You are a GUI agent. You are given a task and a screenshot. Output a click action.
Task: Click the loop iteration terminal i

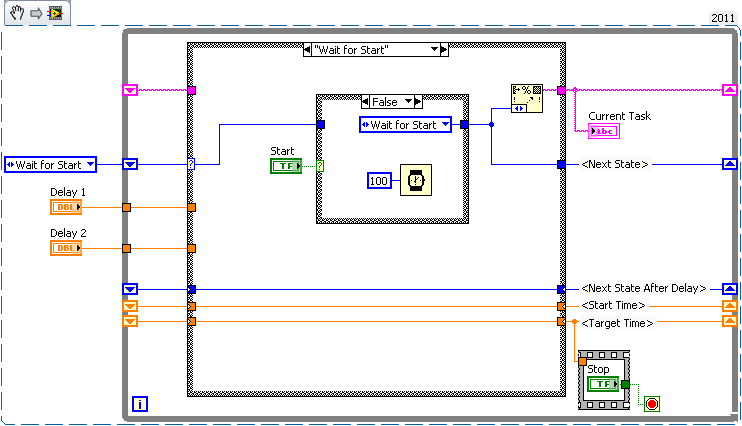click(140, 404)
